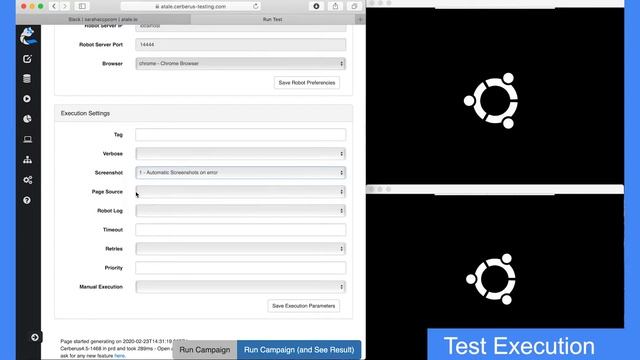Click the Execution Settings panel header

coord(204,113)
